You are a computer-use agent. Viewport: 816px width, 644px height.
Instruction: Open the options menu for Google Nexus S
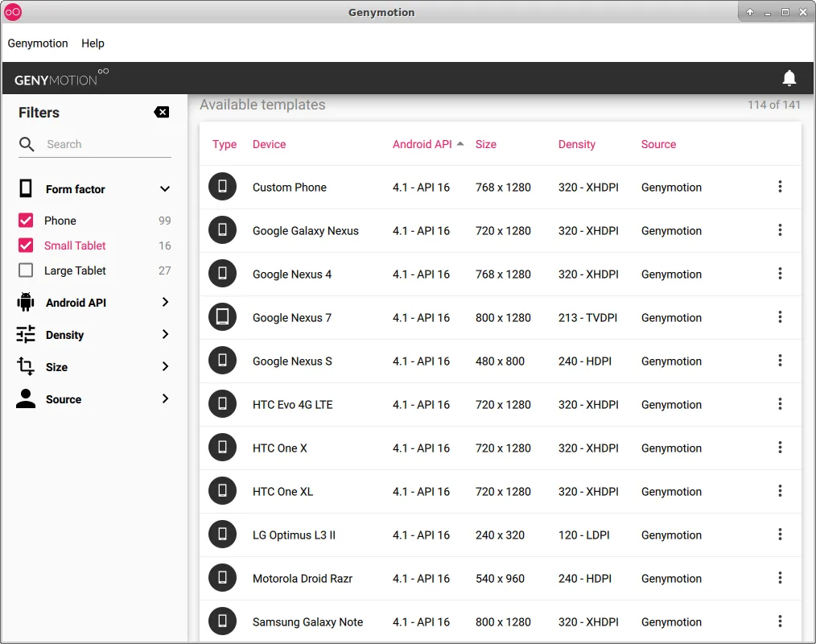(x=780, y=361)
